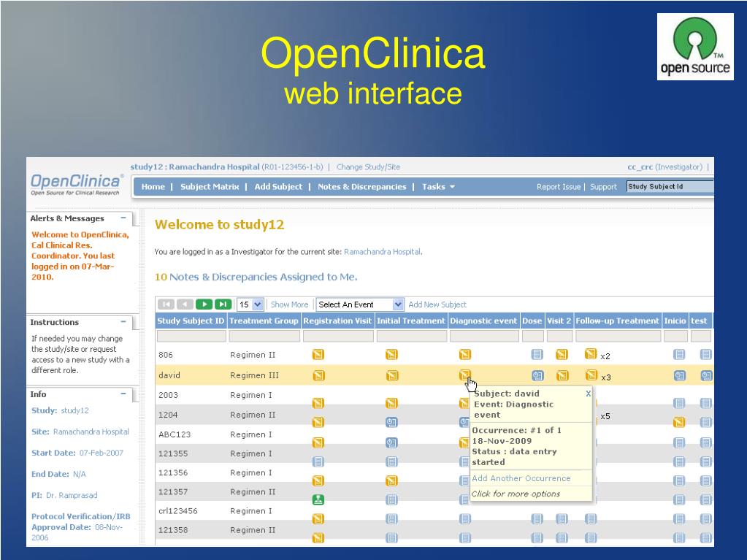Go to last page of subject table
The height and width of the screenshot is (560, 747).
click(x=223, y=304)
